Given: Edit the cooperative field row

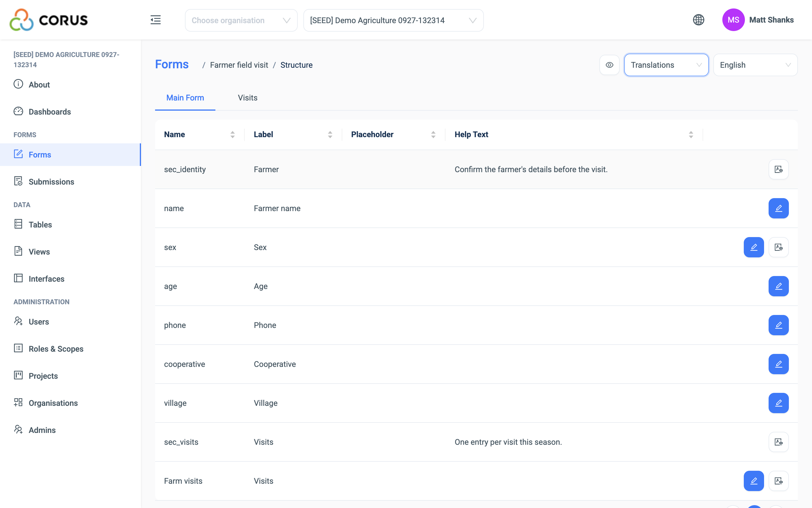Looking at the screenshot, I should pyautogui.click(x=778, y=364).
